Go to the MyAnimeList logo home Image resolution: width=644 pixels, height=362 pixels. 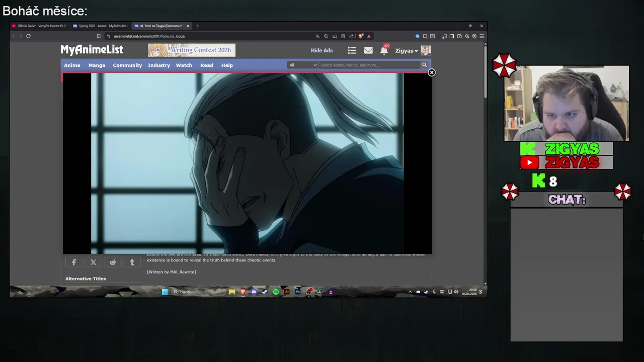[92, 50]
